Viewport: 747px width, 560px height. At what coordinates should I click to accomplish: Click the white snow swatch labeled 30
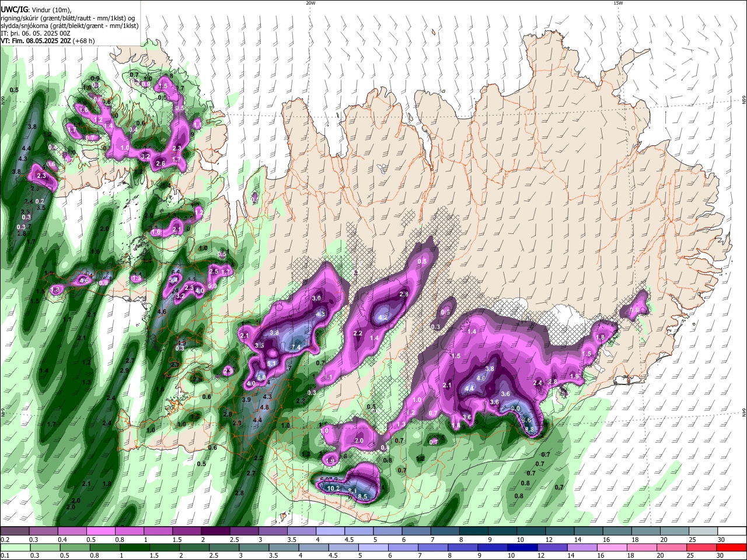[x=732, y=531]
